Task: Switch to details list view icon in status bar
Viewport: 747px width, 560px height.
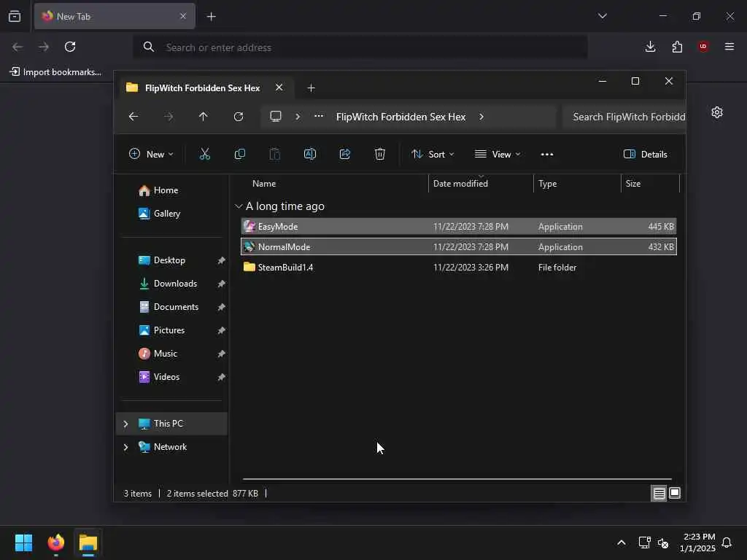Action: [x=659, y=494]
